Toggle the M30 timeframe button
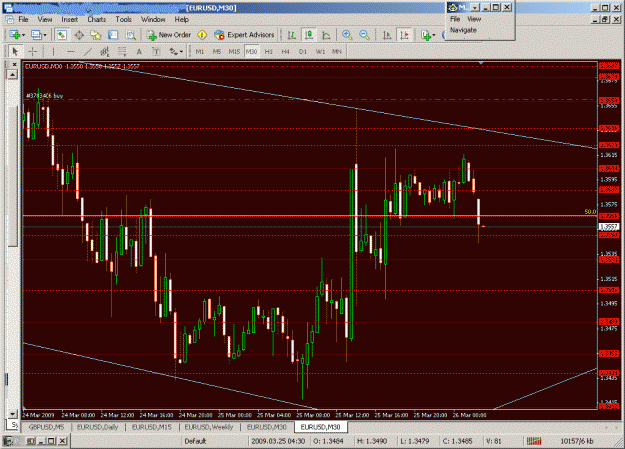Screen dimensions: 625x449 [x=251, y=52]
